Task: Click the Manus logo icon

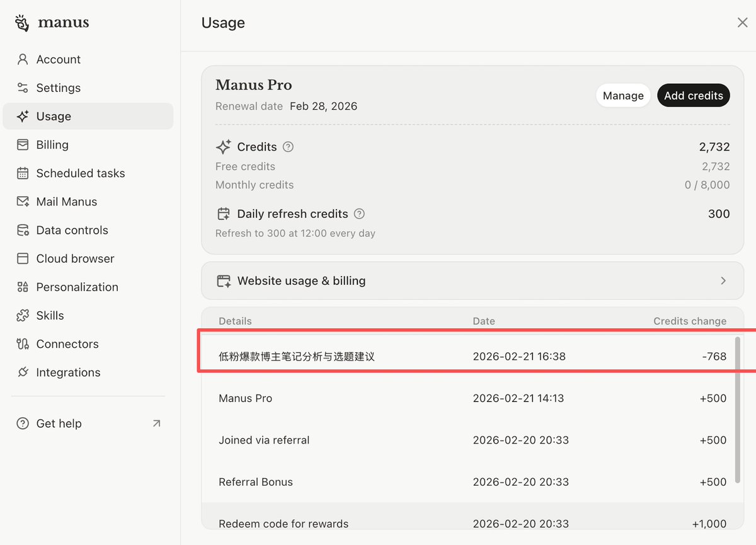Action: coord(22,23)
